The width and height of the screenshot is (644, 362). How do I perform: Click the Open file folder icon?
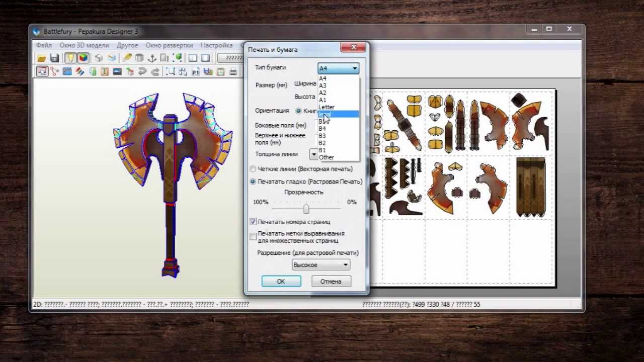(x=42, y=58)
